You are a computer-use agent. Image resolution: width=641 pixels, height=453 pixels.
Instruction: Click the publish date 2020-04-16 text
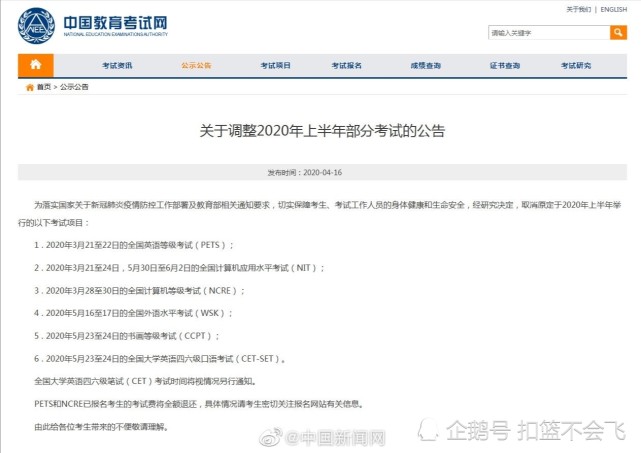[323, 173]
